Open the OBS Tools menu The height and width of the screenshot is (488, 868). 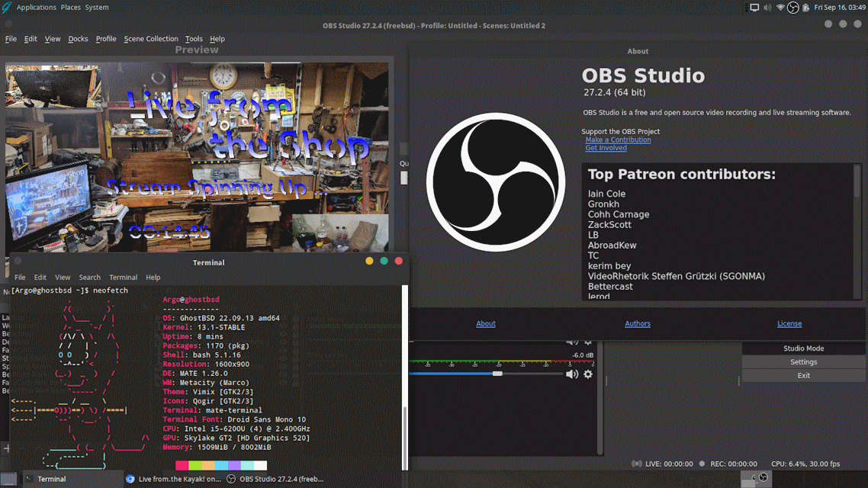(x=194, y=39)
